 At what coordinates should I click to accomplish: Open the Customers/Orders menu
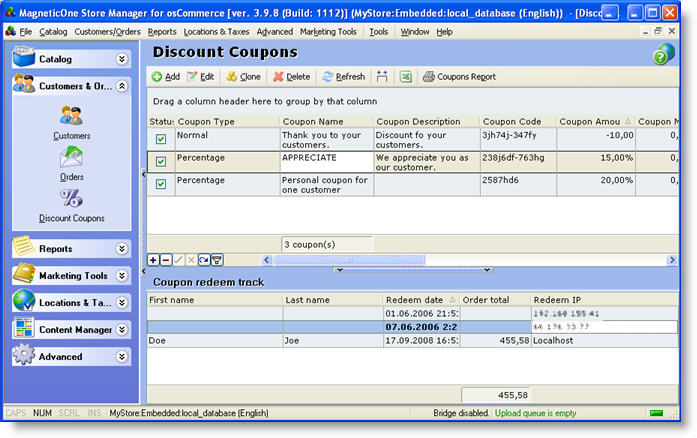coord(107,32)
